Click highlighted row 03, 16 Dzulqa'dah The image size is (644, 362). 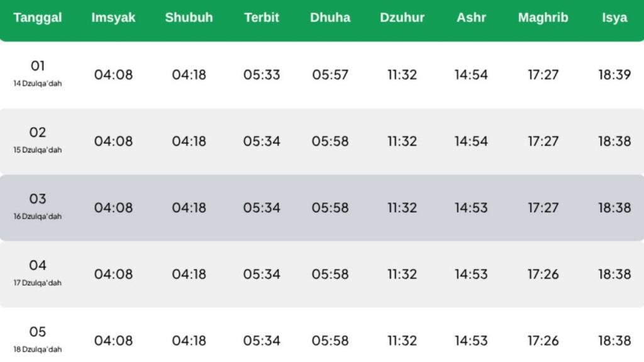coord(322,207)
